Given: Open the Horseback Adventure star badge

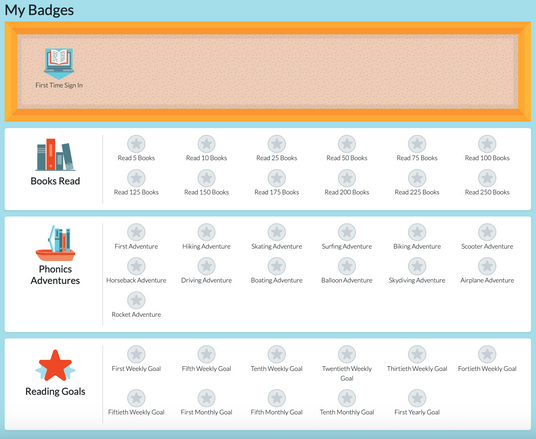Looking at the screenshot, I should tap(136, 266).
